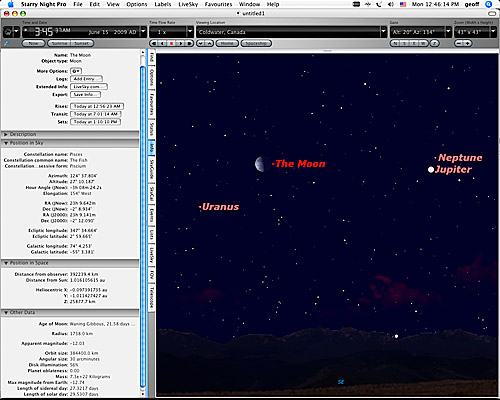Screen dimensions: 500x400
Task: Expand the Description section
Action: (6, 134)
